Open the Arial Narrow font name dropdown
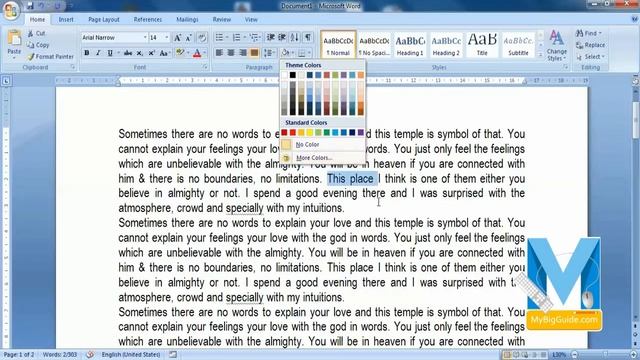The height and width of the screenshot is (360, 640). coord(145,38)
